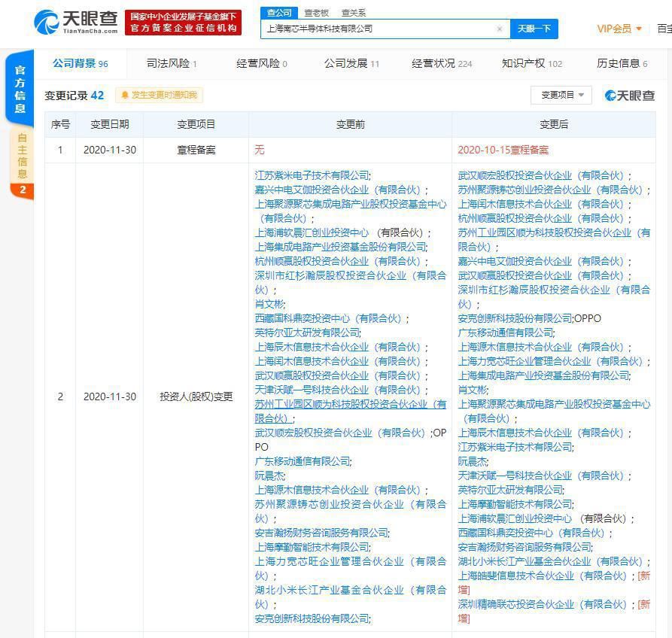Open the 知识产权 tab
Screen dimensions: 672x638
point(531,64)
